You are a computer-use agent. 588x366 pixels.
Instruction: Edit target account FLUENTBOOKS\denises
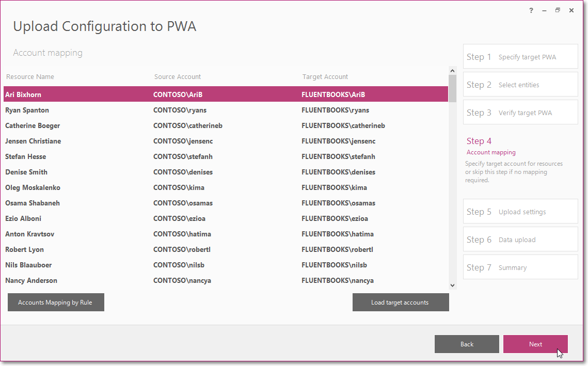tap(339, 172)
